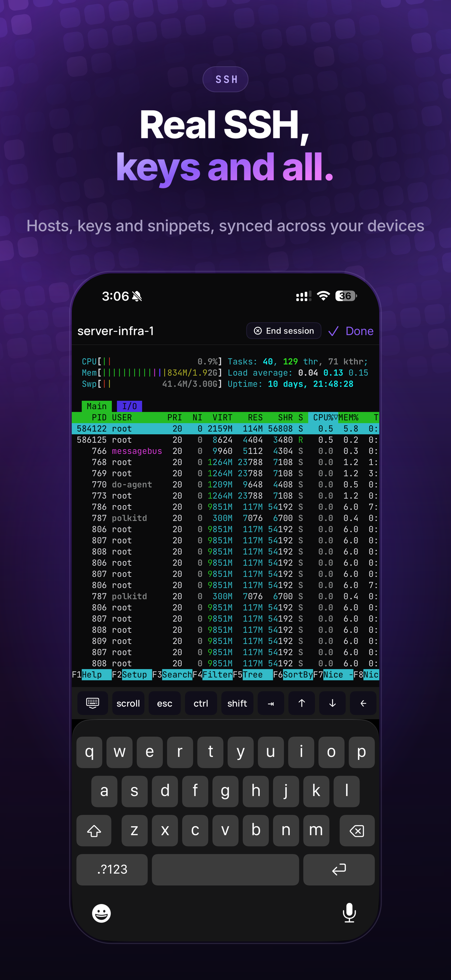This screenshot has height=980, width=451.
Task: Select F3 Search in htop footer
Action: click(172, 675)
